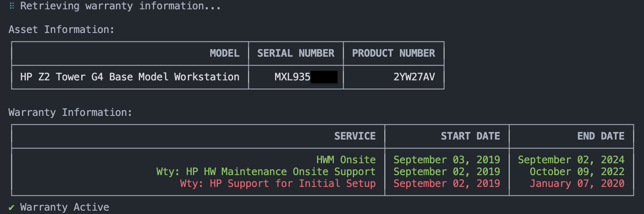
Task: Select the product number 2YW27AV
Action: (414, 77)
